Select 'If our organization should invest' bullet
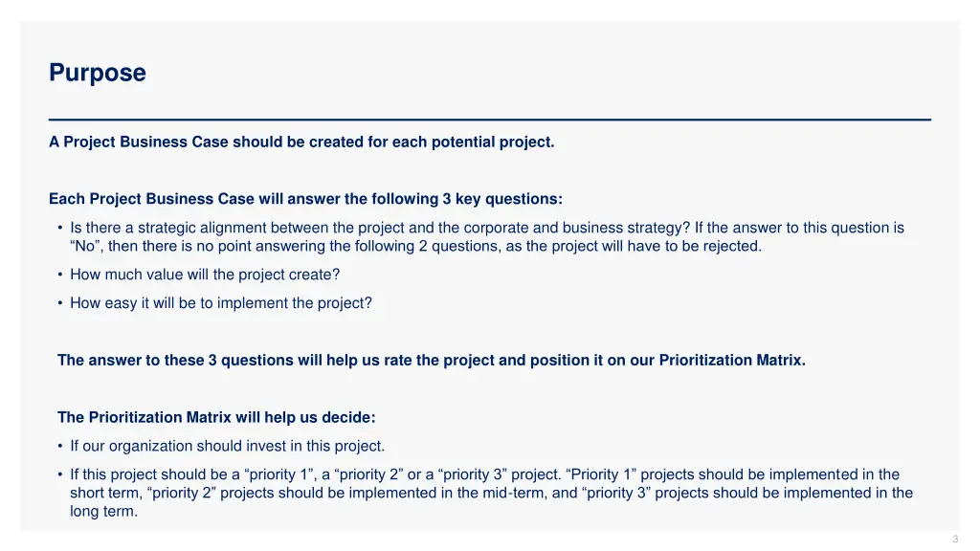980x551 pixels. (x=227, y=446)
